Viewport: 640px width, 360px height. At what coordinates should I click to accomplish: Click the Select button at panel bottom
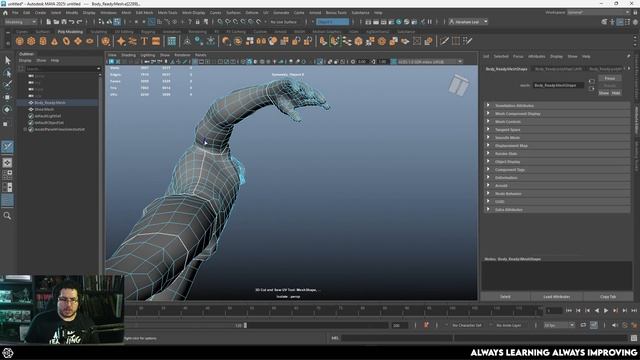coord(505,297)
